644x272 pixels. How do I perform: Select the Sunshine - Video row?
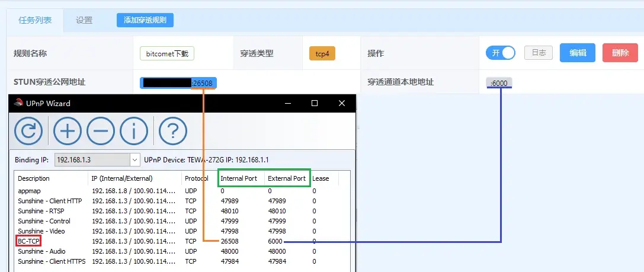pos(182,231)
